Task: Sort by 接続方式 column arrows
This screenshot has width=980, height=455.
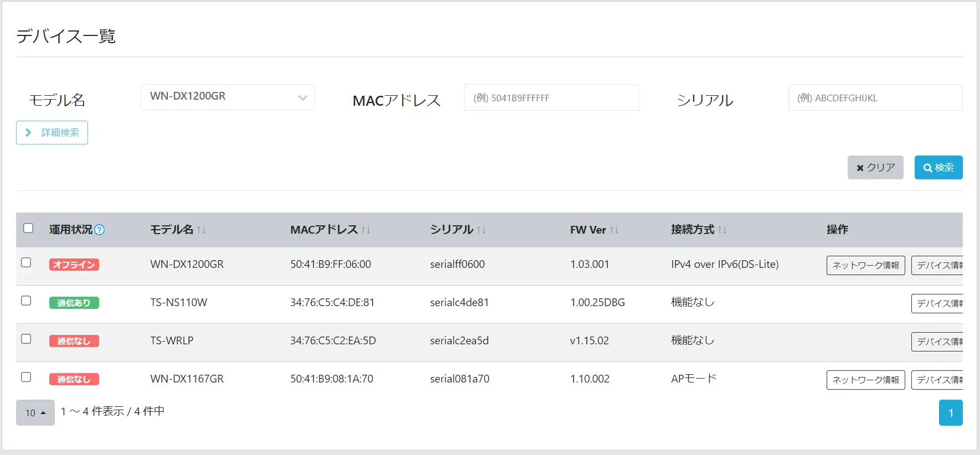Action: (x=723, y=230)
